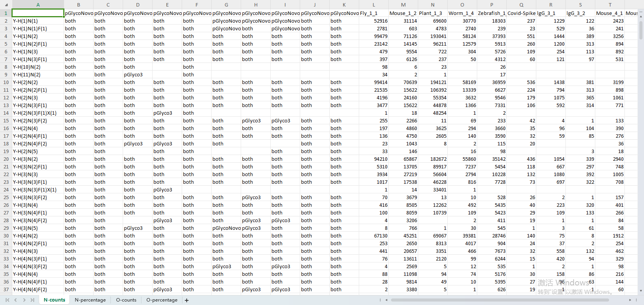Image resolution: width=644 pixels, height=305 pixels.
Task: Switch to the N-percentage sheet tab
Action: tap(90, 300)
